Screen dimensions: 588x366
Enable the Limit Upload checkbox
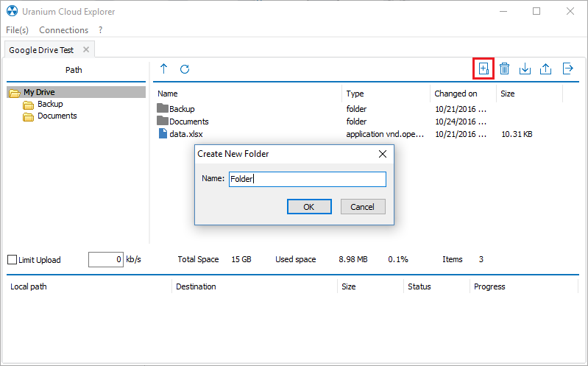pos(12,260)
